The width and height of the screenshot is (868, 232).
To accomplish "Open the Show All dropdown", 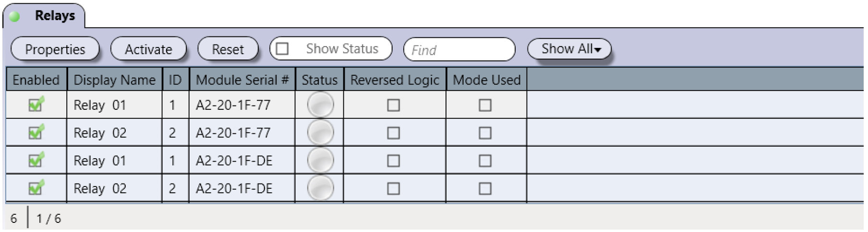I will pos(569,49).
